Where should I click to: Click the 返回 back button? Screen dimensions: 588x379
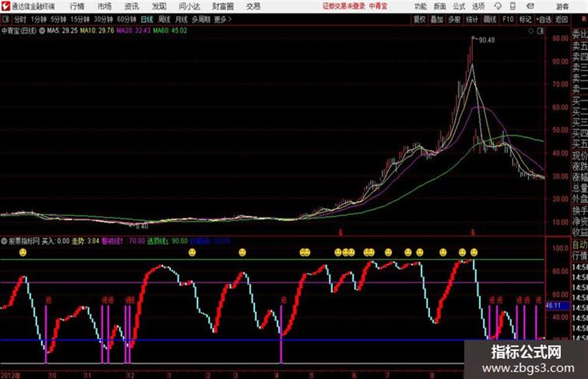click(561, 19)
